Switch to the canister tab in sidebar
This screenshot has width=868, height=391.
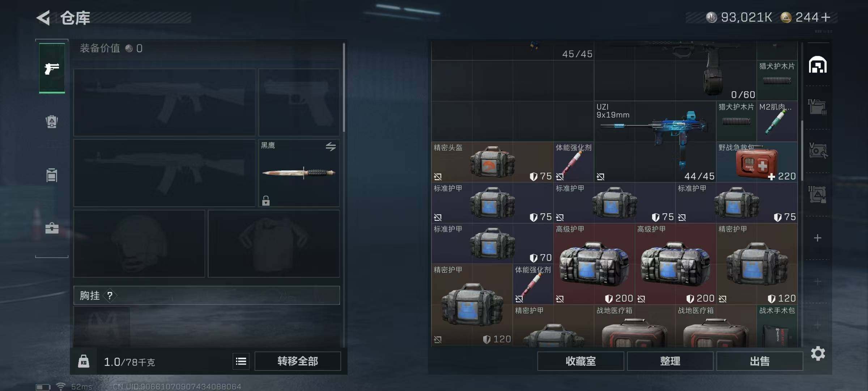[x=52, y=175]
